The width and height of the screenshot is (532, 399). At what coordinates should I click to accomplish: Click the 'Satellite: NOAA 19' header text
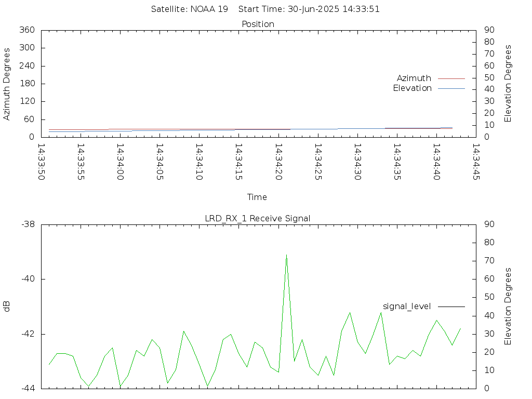pos(189,9)
